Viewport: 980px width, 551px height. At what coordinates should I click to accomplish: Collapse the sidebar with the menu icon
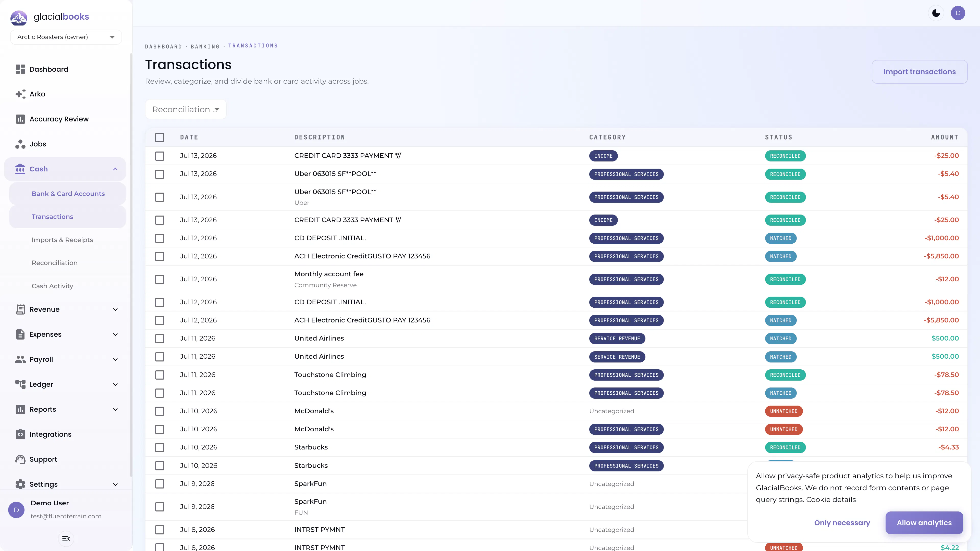click(x=66, y=539)
